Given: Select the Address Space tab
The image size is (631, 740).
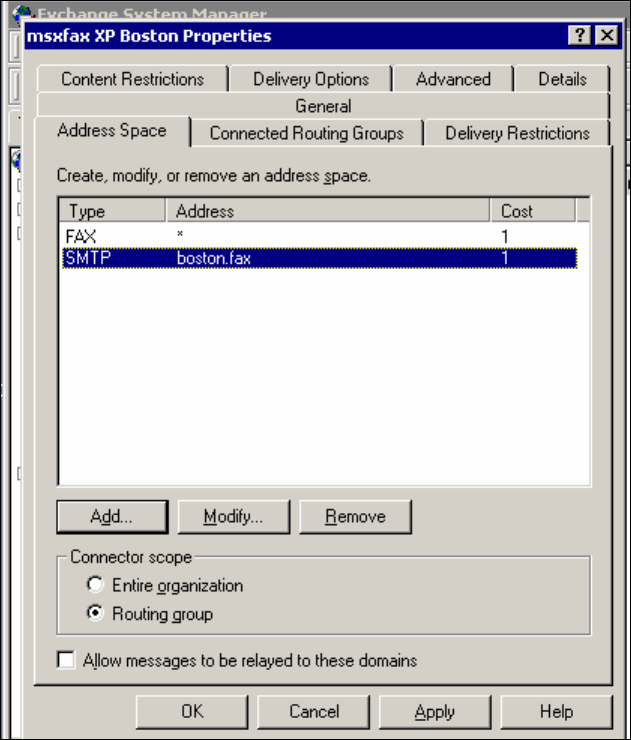Looking at the screenshot, I should 112,131.
